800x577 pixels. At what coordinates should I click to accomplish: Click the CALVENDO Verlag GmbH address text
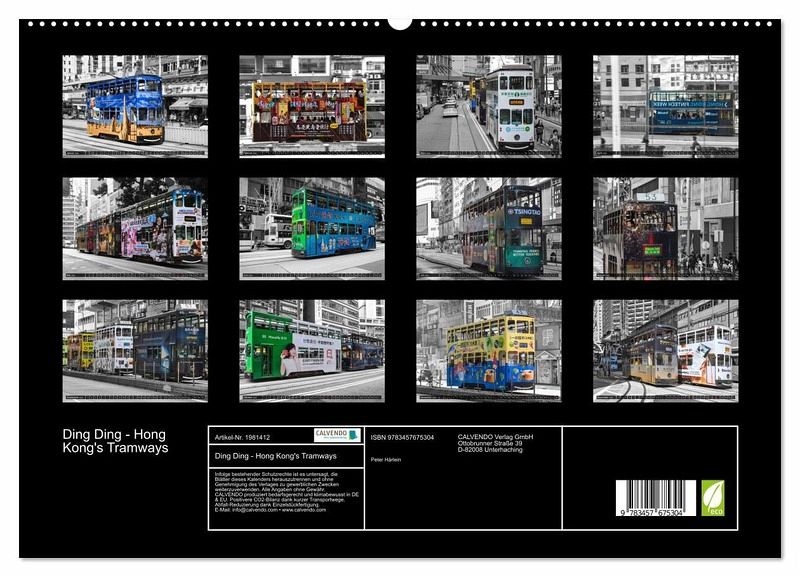click(x=495, y=443)
